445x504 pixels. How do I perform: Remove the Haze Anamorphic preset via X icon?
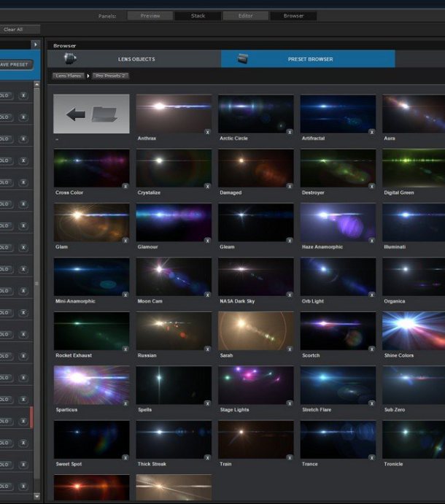[x=372, y=241]
